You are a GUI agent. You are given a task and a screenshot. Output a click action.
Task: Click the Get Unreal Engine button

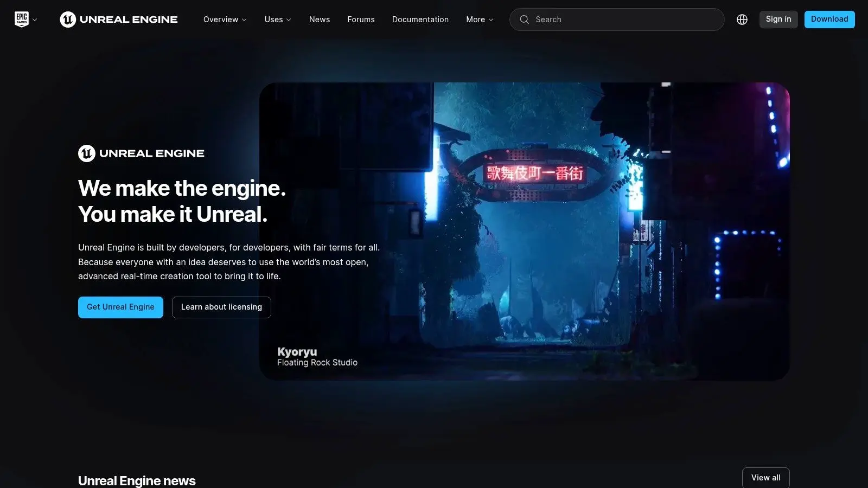(120, 307)
